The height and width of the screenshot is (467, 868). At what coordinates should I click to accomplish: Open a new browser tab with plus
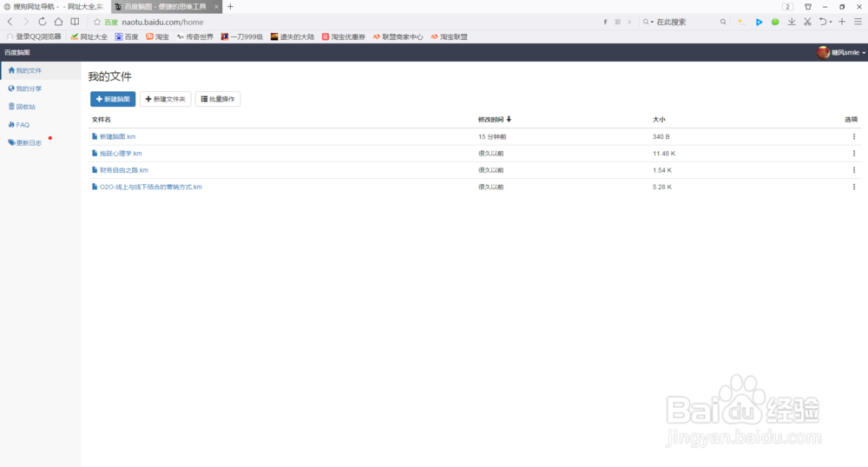coord(230,7)
